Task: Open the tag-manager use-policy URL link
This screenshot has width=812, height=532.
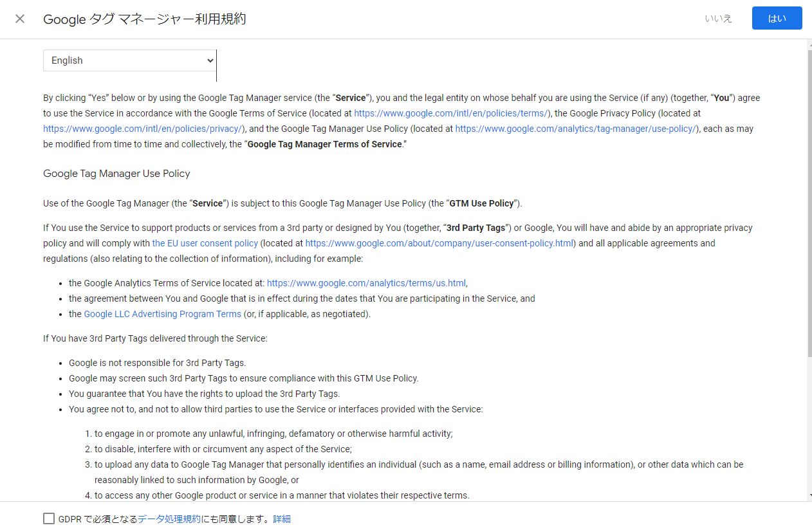Action: 577,129
